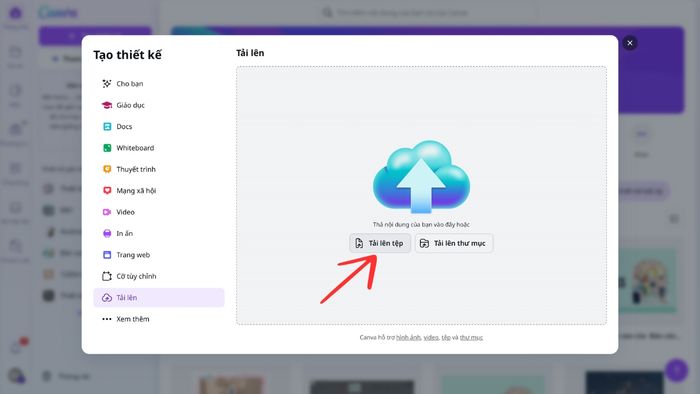The height and width of the screenshot is (394, 700).
Task: Open the thư mục supported link
Action: [x=471, y=337]
